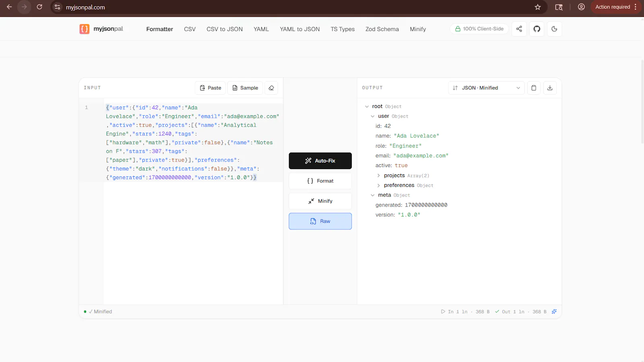Screen dimensions: 644x362
Task: Switch to CSV to JSON tab
Action: tap(225, 29)
